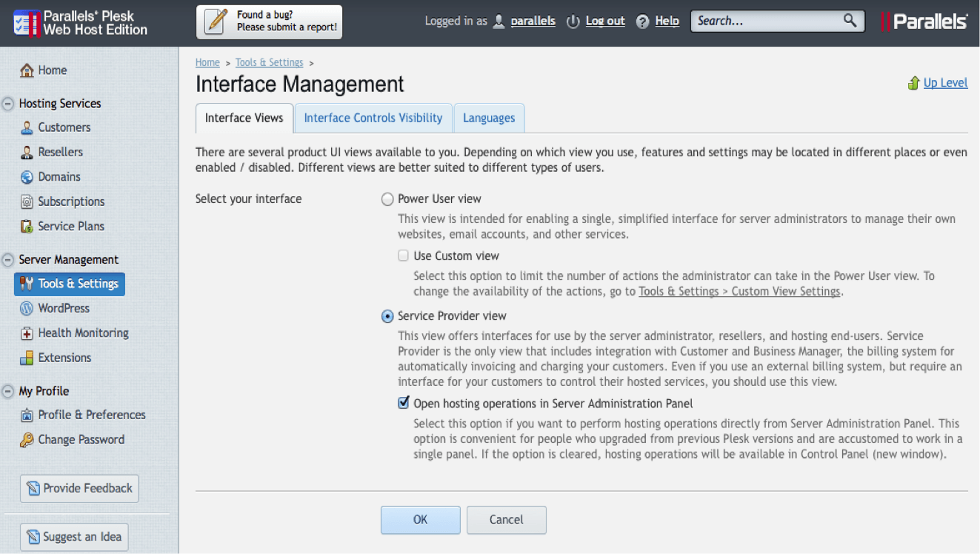Open Health Monitoring from the sidebar
The image size is (980, 554).
83,333
